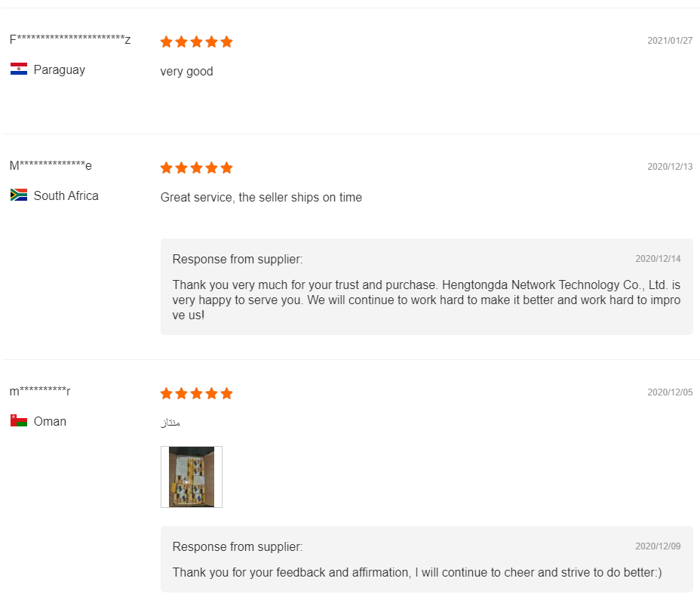
Task: Click the star rating on Paraguay review
Action: [196, 42]
